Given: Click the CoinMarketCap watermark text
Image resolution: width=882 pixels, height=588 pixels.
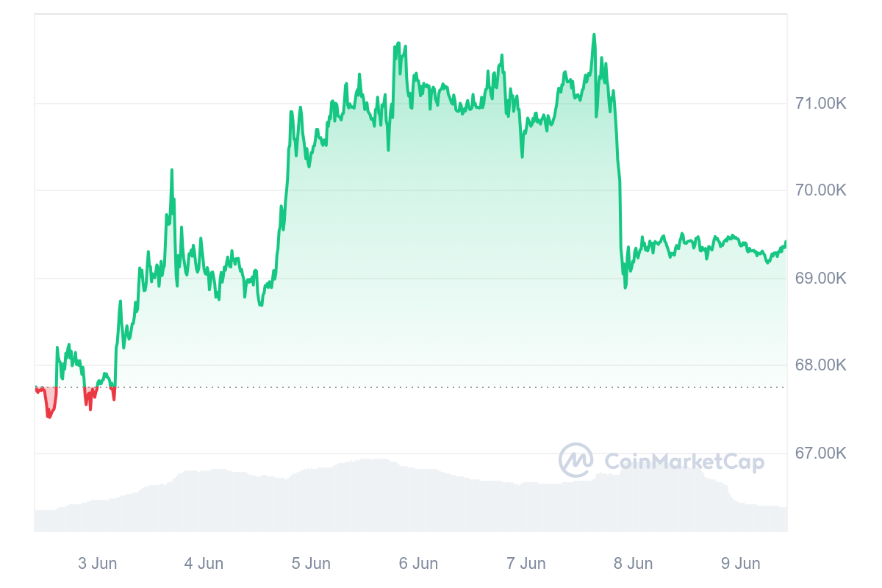Looking at the screenshot, I should point(684,462).
